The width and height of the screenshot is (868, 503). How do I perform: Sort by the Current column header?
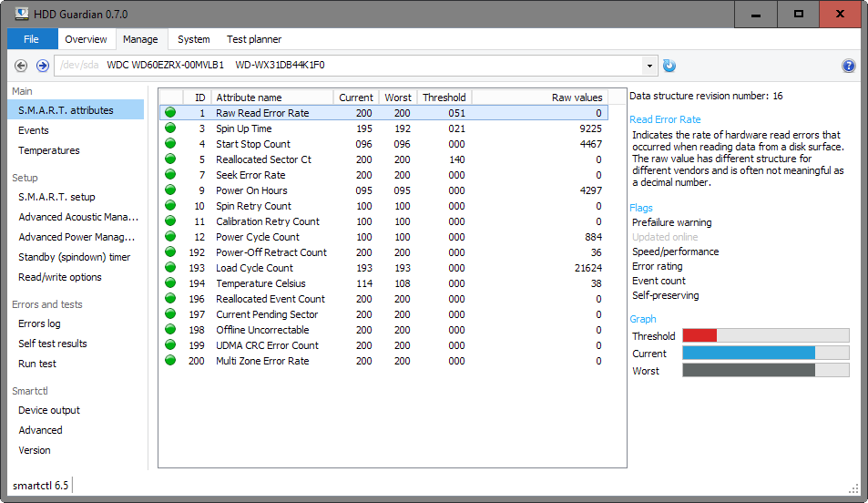click(x=356, y=97)
